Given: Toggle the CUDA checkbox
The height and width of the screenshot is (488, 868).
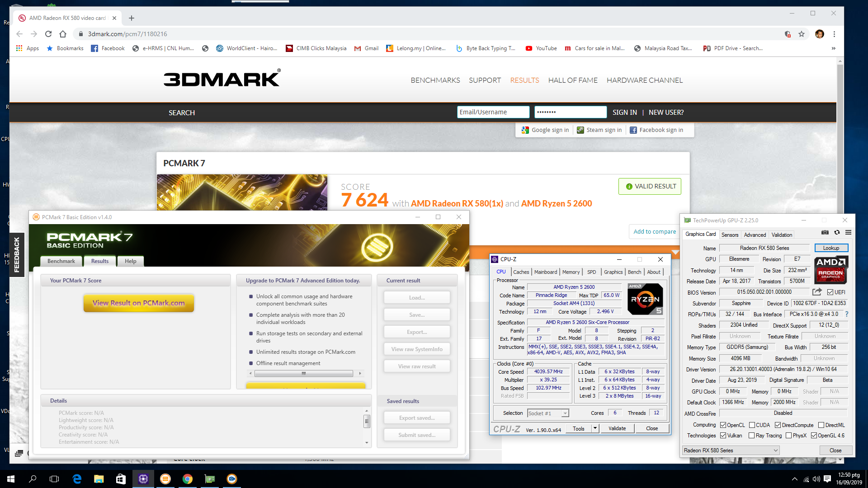Looking at the screenshot, I should click(x=752, y=425).
